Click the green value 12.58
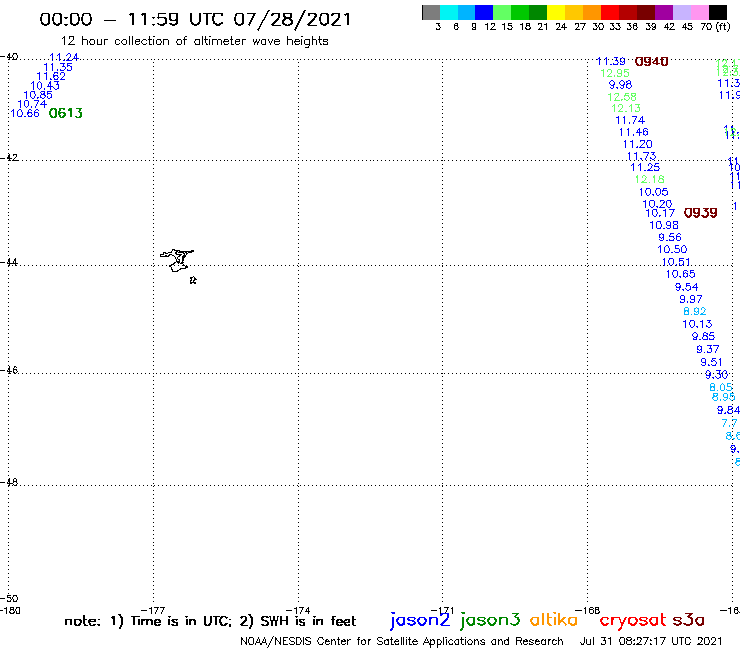 [622, 97]
